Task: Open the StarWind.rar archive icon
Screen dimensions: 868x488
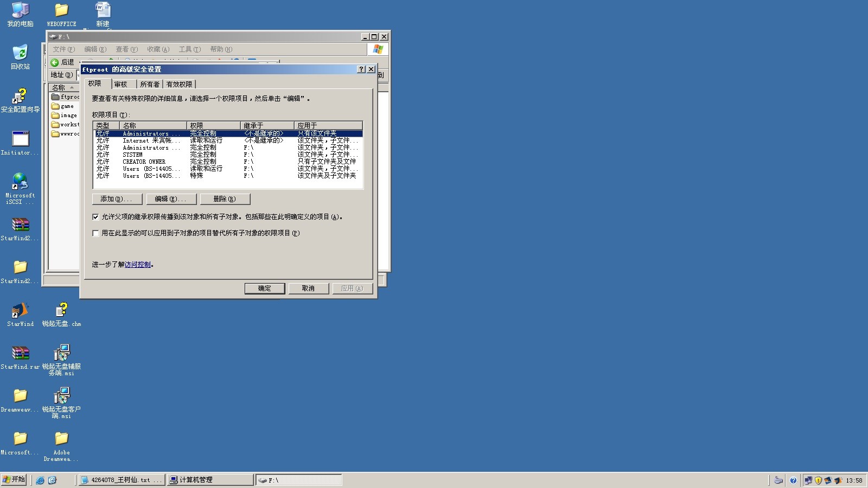Action: [20, 354]
